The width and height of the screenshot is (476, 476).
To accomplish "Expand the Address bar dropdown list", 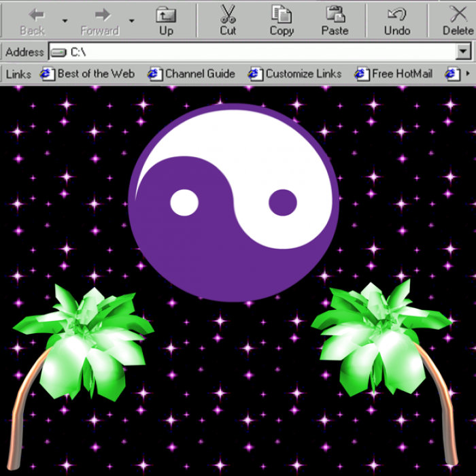I will tap(464, 52).
